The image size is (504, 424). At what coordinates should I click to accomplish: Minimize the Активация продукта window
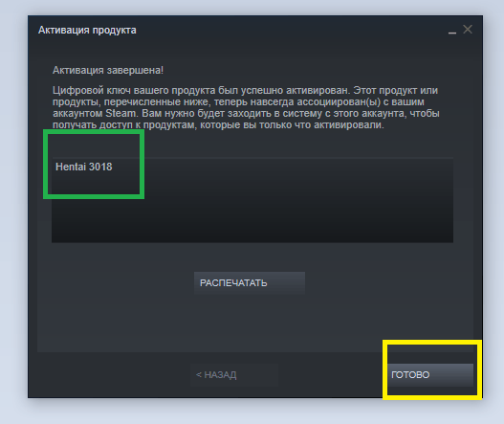pos(452,32)
